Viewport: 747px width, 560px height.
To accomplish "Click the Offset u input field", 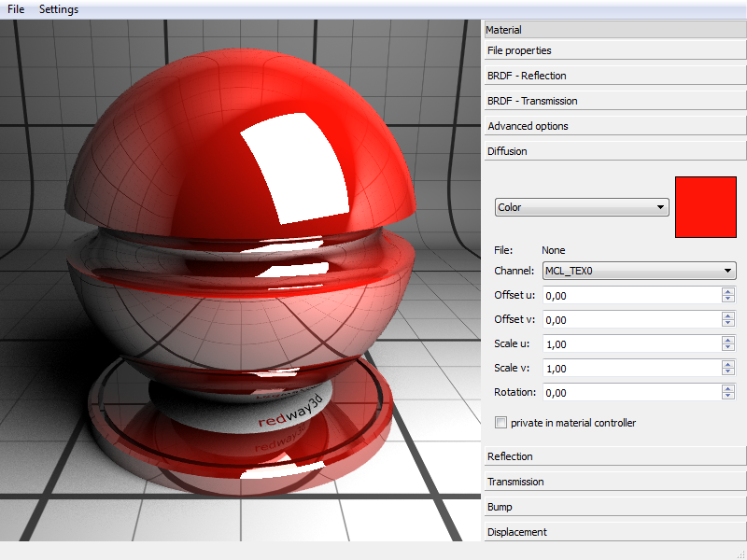I will click(631, 296).
